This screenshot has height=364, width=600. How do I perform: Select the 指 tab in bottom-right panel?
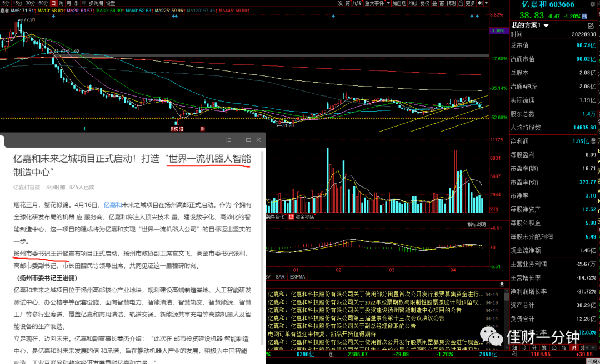click(564, 347)
